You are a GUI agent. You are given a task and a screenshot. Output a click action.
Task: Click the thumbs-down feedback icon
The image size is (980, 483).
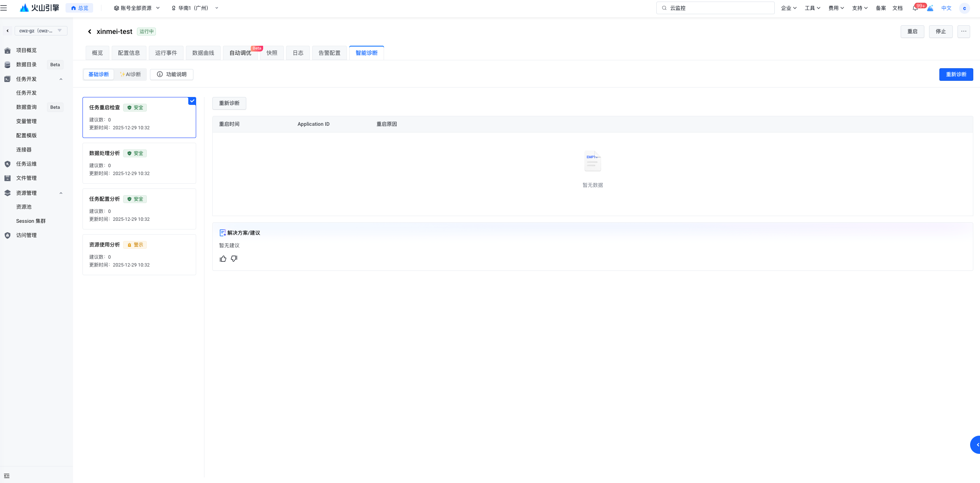coord(234,259)
